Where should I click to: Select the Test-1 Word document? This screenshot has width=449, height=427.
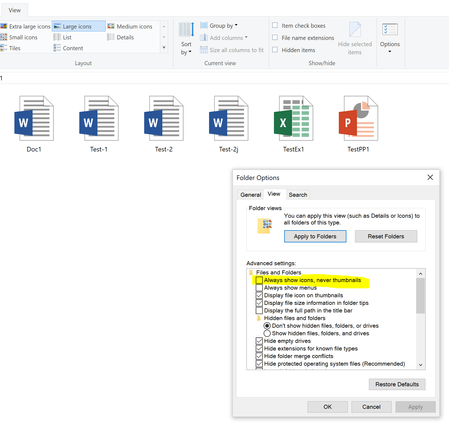99,124
